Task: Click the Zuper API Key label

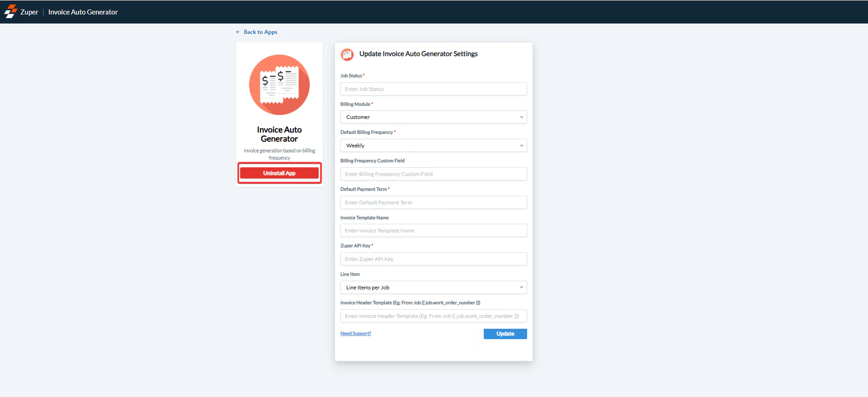Action: [355, 246]
